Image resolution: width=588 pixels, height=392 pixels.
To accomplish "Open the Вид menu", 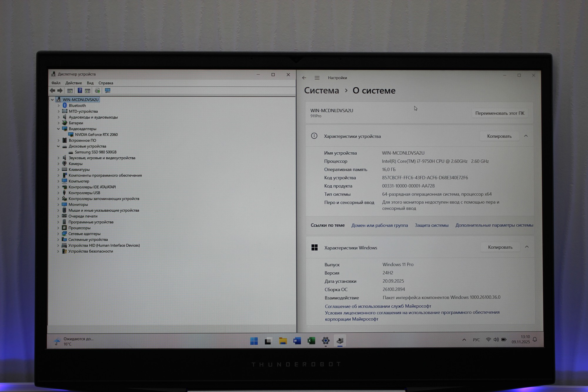I will [90, 83].
